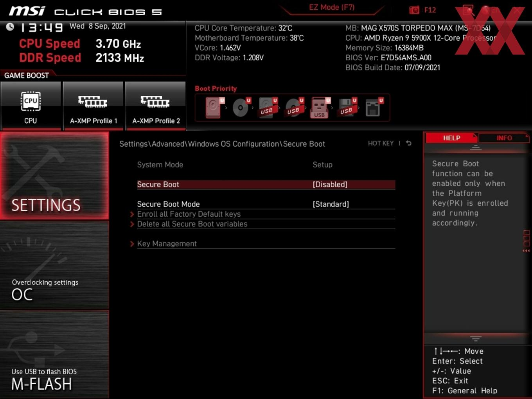
Task: Click the Memory Size 16384MB text
Action: pos(385,48)
